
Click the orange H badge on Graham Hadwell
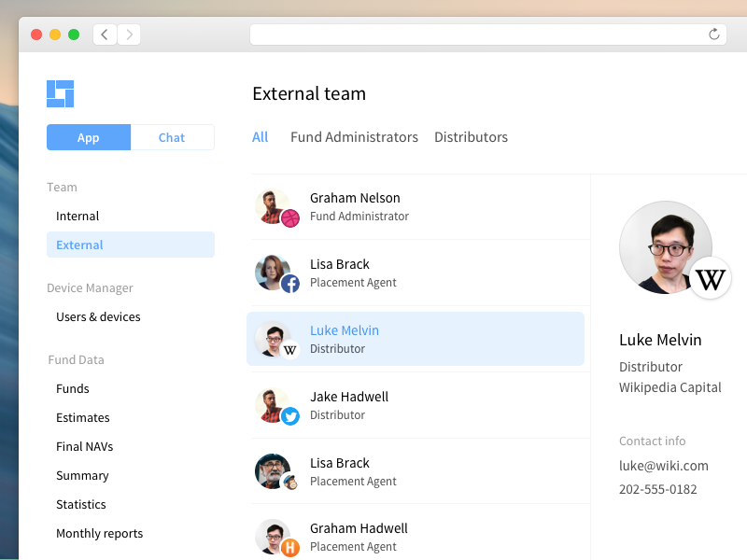point(290,548)
